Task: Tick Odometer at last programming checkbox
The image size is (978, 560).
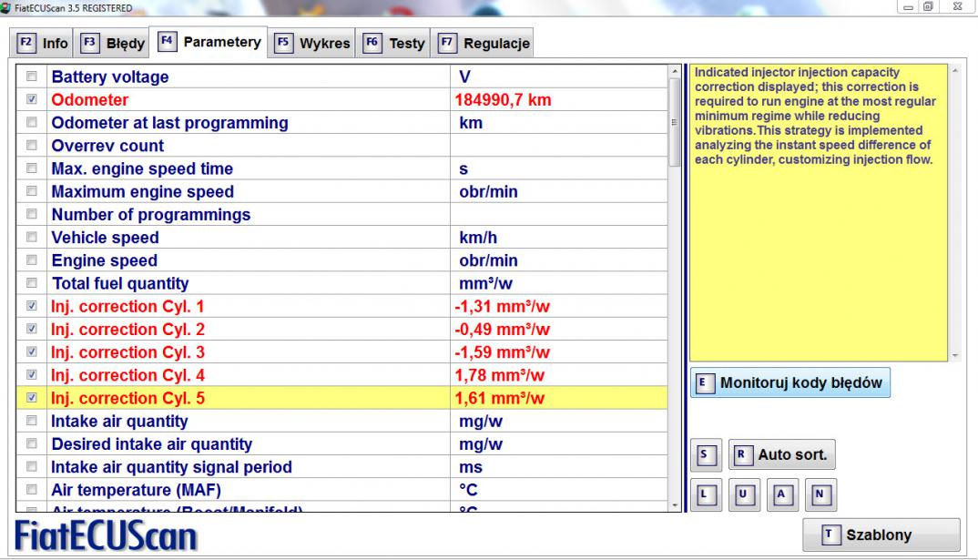Action: tap(31, 122)
